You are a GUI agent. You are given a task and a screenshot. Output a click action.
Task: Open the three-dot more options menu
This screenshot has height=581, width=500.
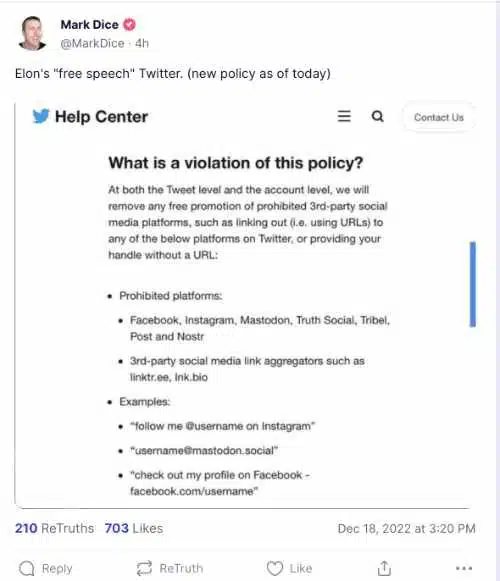(464, 568)
